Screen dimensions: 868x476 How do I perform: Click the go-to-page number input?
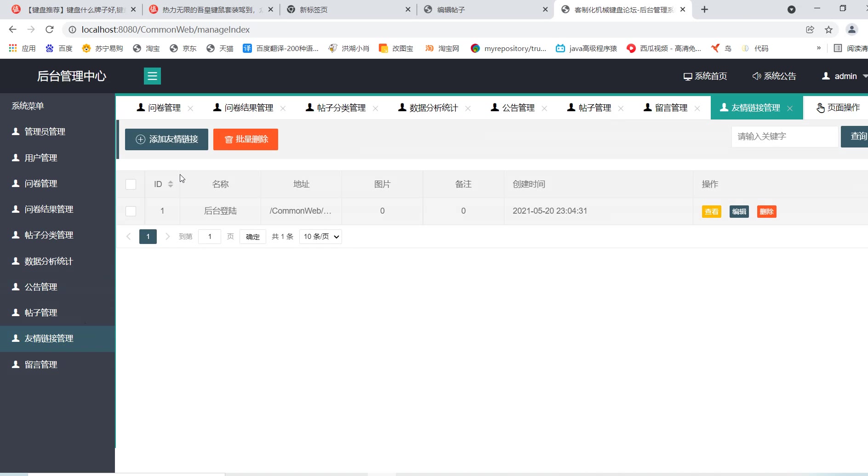(210, 237)
